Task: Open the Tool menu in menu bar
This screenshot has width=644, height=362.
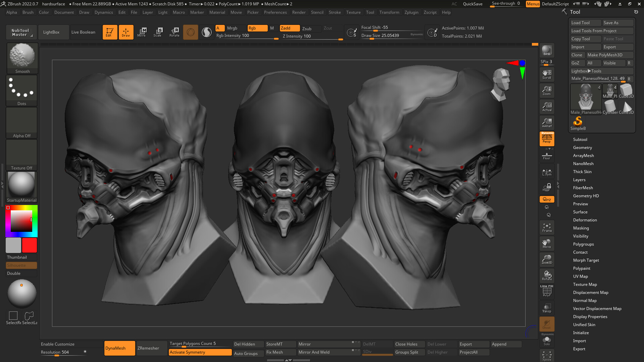Action: pos(370,12)
